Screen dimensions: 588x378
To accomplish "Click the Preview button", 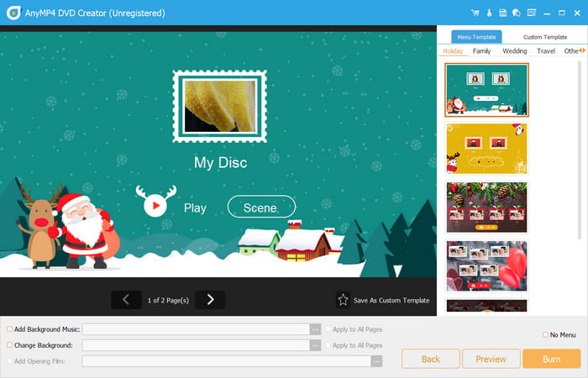I will tap(491, 359).
